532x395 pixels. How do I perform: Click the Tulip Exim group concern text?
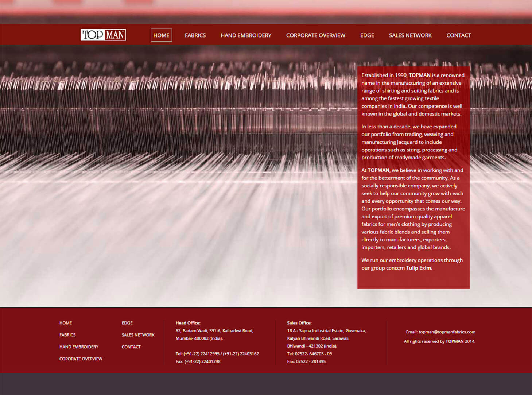tap(419, 268)
